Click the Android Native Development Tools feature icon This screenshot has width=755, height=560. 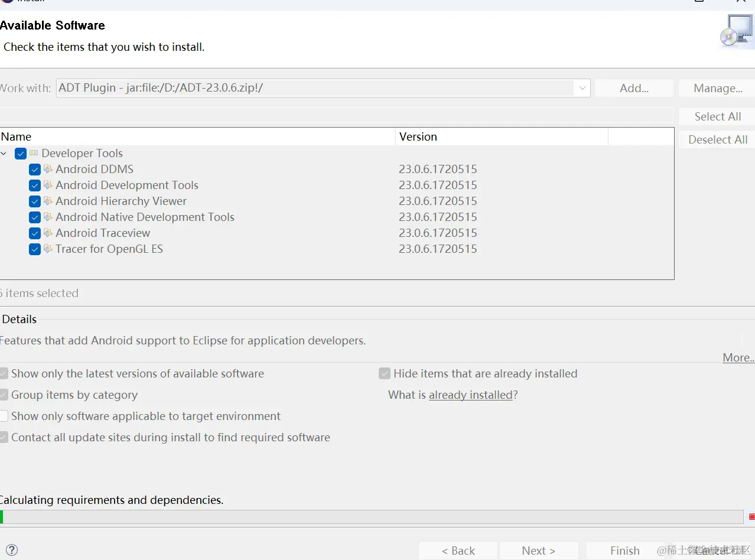click(x=48, y=217)
